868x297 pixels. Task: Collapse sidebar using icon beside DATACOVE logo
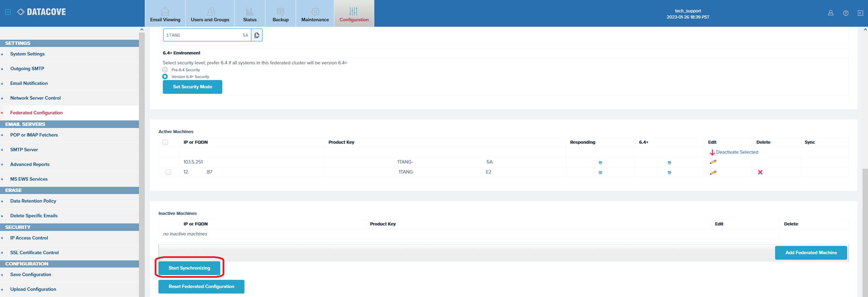point(8,12)
